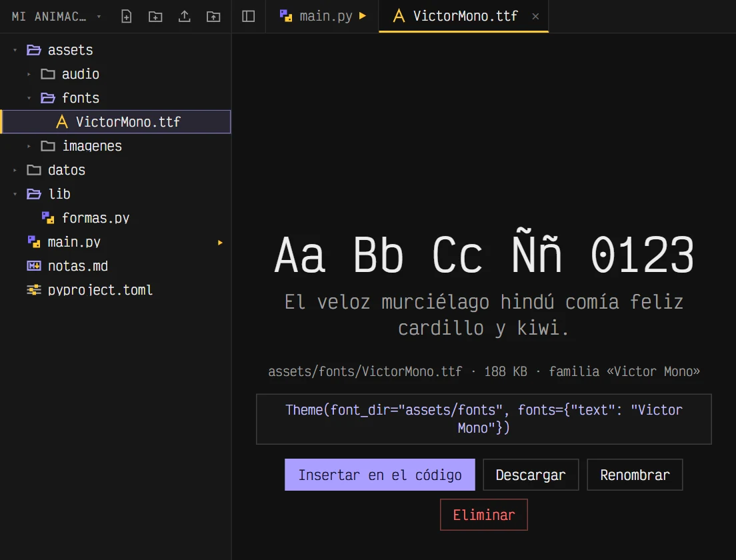This screenshot has width=736, height=560.
Task: Close the VictorMono.ttf tab
Action: tap(535, 17)
